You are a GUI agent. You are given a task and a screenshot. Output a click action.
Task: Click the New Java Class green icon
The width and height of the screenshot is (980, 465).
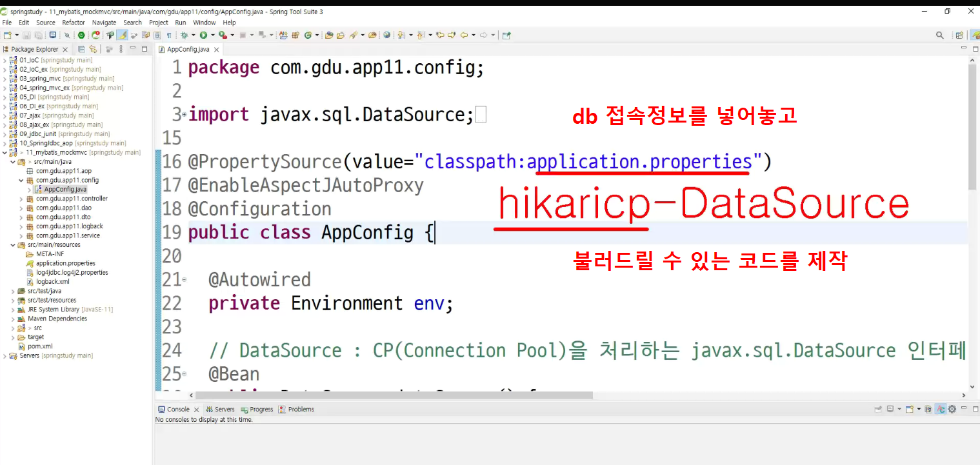tap(308, 35)
